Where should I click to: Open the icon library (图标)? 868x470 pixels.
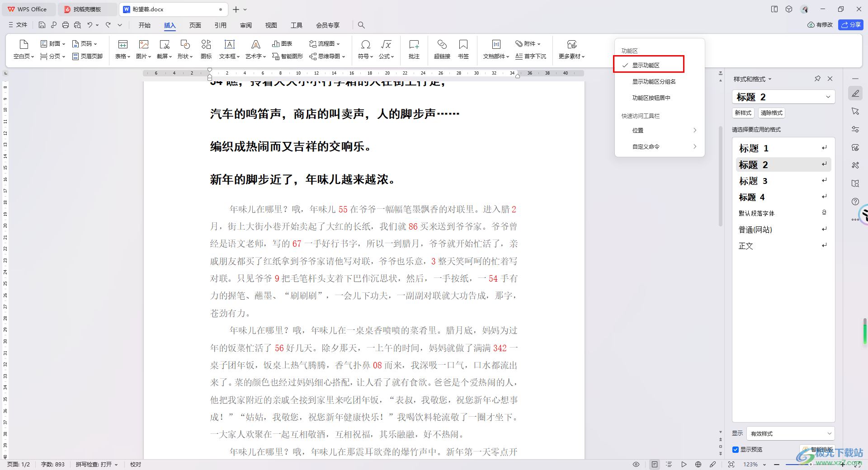pos(206,49)
